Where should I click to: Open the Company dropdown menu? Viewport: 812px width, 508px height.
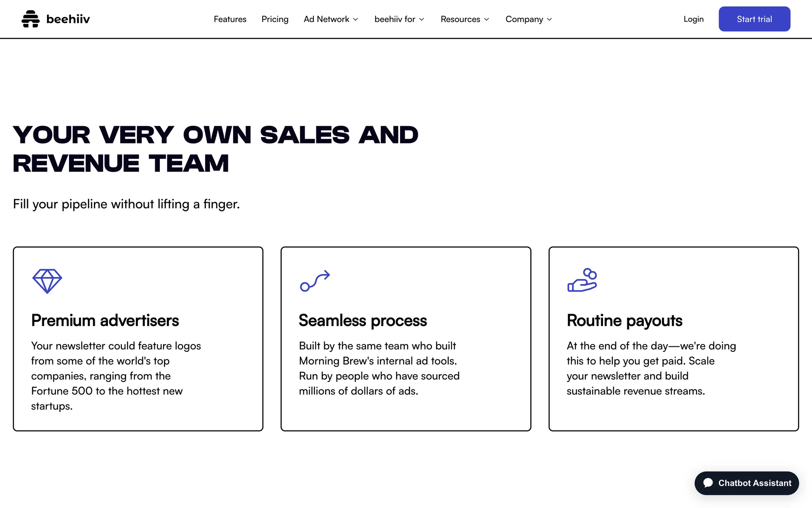pos(528,19)
